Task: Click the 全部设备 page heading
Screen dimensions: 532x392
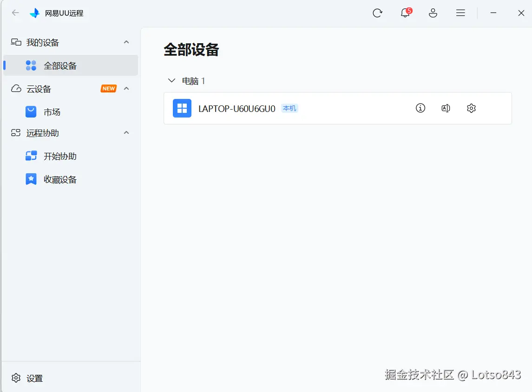Action: pyautogui.click(x=191, y=50)
